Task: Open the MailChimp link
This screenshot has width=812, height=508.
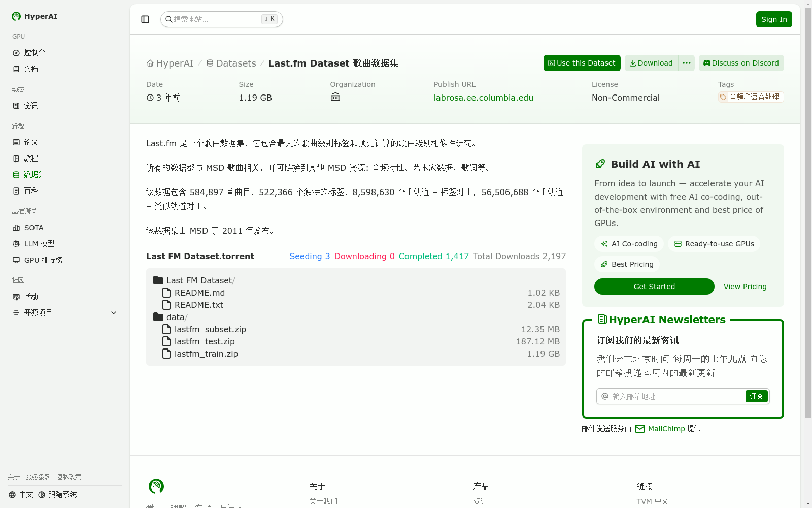Action: click(660, 429)
